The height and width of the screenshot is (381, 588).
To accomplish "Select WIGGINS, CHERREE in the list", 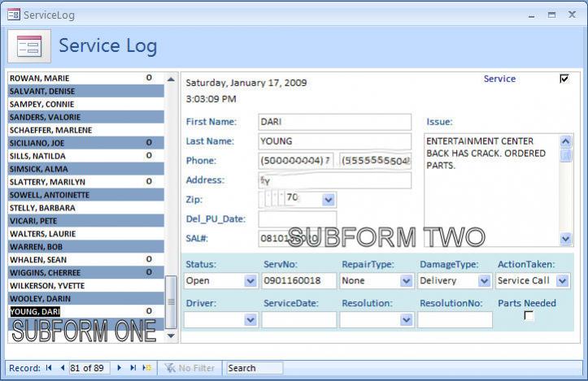I will tap(86, 273).
